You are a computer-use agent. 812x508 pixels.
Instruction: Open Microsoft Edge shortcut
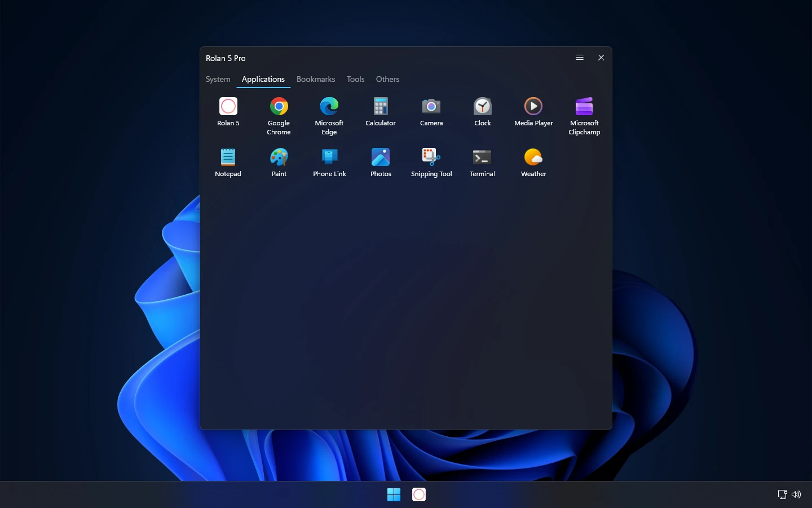tap(329, 116)
